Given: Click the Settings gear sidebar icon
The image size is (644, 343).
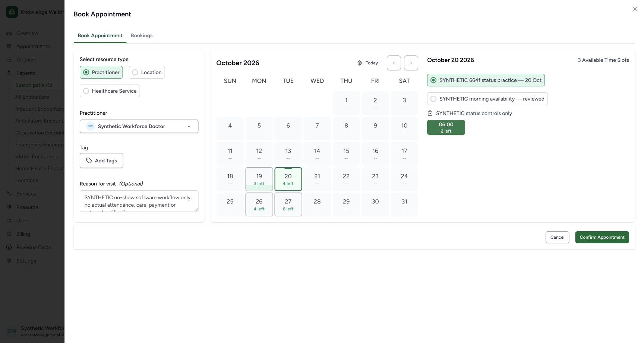Looking at the screenshot, I should 9,261.
